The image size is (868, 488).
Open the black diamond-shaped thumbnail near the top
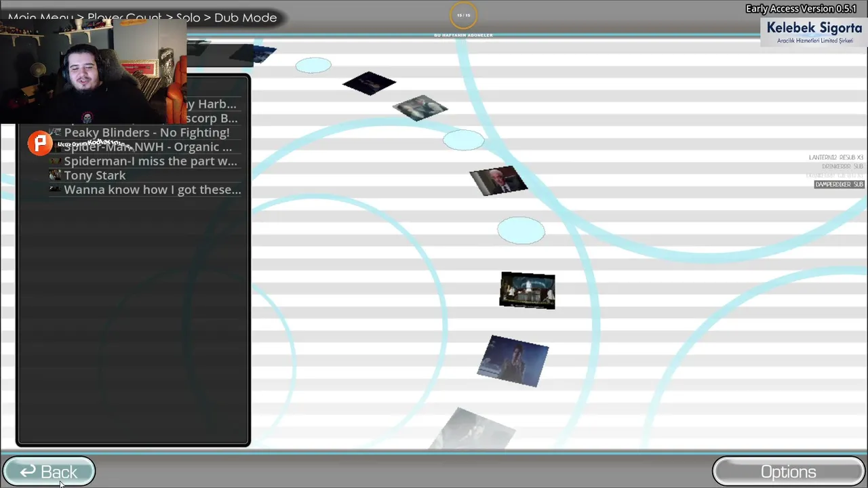pyautogui.click(x=370, y=83)
